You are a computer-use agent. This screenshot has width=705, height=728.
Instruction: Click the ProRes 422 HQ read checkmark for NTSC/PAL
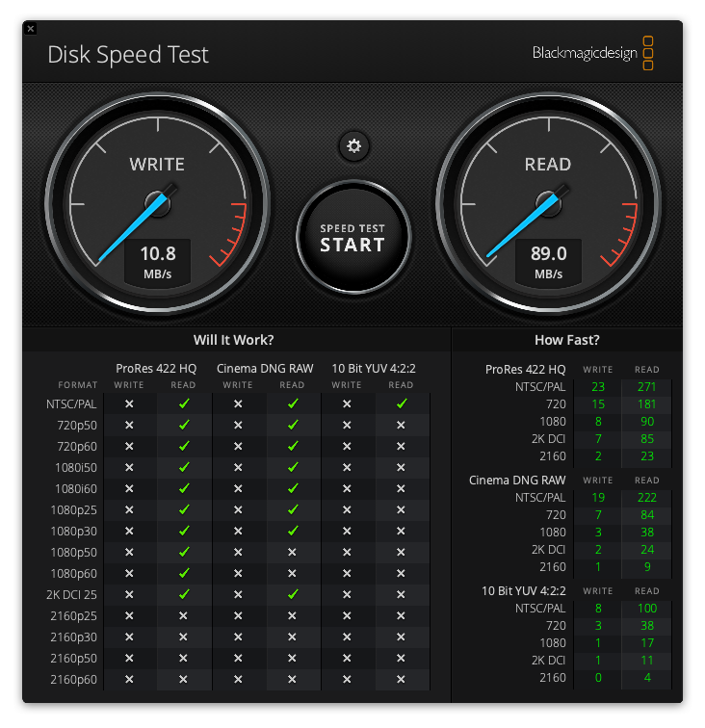(184, 403)
